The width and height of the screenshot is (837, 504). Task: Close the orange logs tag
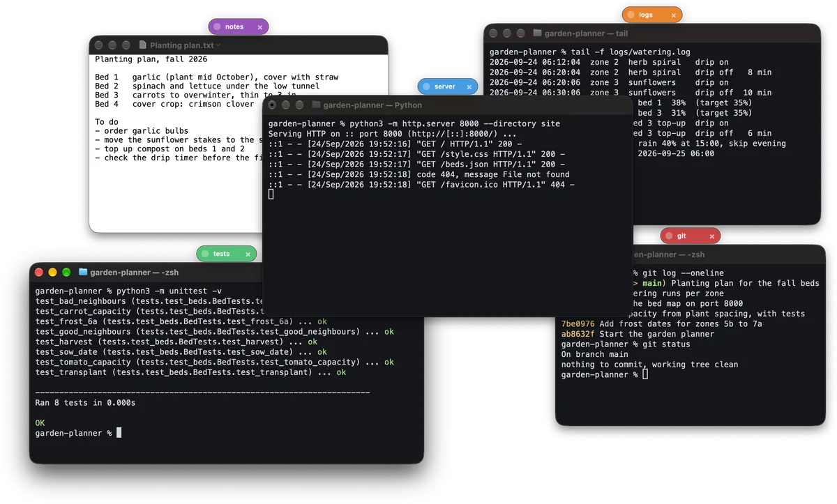point(673,15)
